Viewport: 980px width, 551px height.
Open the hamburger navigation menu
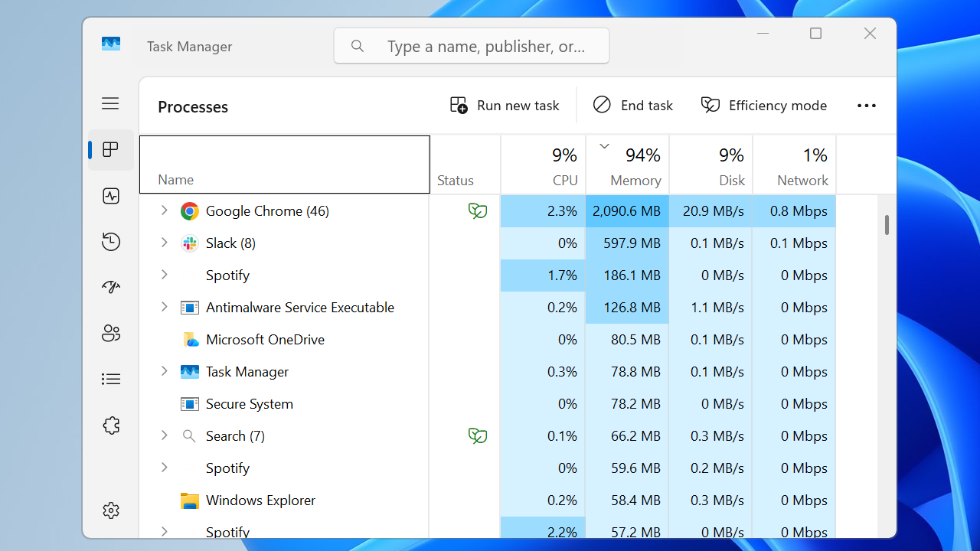110,103
